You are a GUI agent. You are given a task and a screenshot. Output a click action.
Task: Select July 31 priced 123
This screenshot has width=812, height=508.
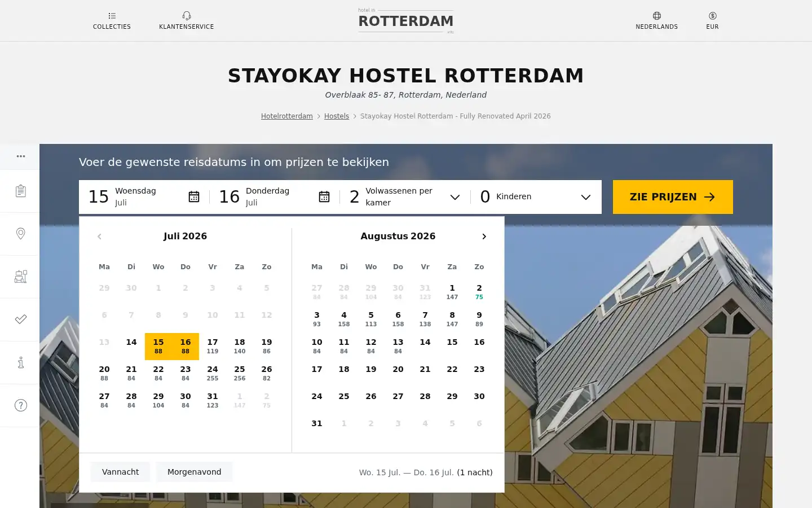point(213,400)
